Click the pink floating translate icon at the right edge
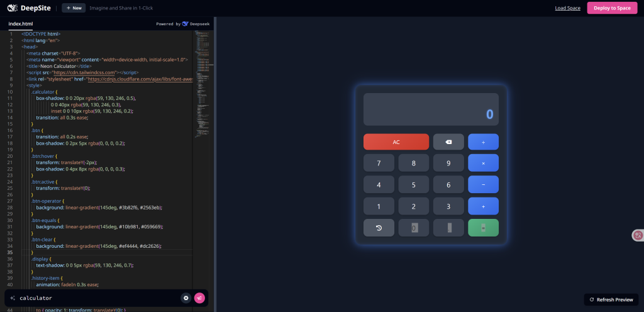Viewport: 644px width, 312px height. 638,235
